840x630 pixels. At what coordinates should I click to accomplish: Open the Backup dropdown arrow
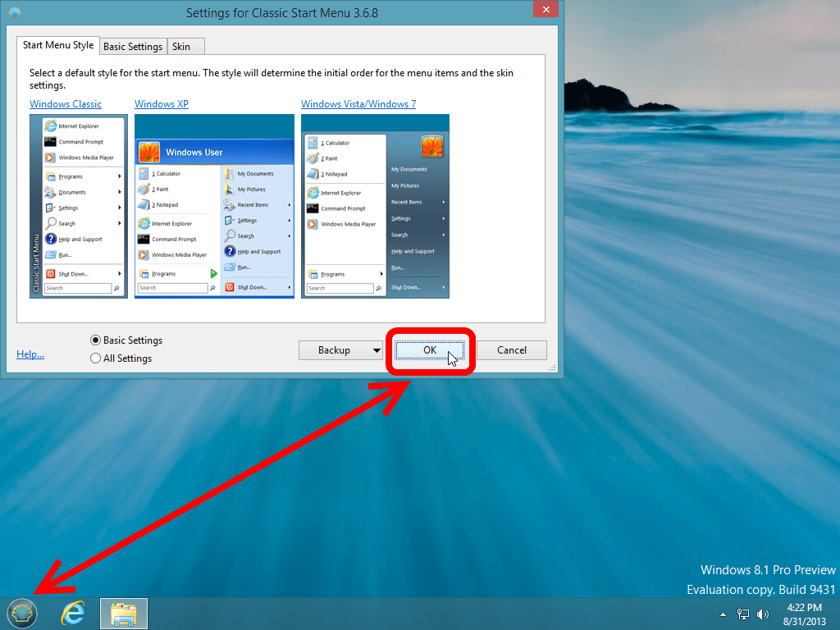377,350
